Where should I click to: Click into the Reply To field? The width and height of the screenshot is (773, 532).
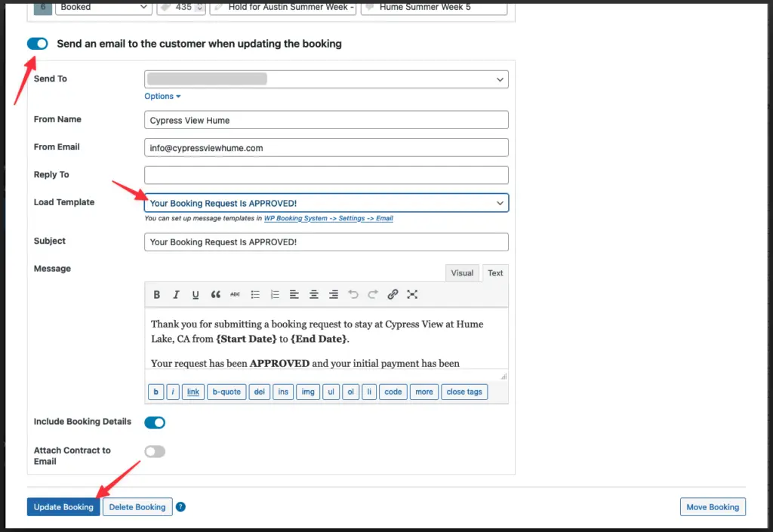[x=326, y=175]
